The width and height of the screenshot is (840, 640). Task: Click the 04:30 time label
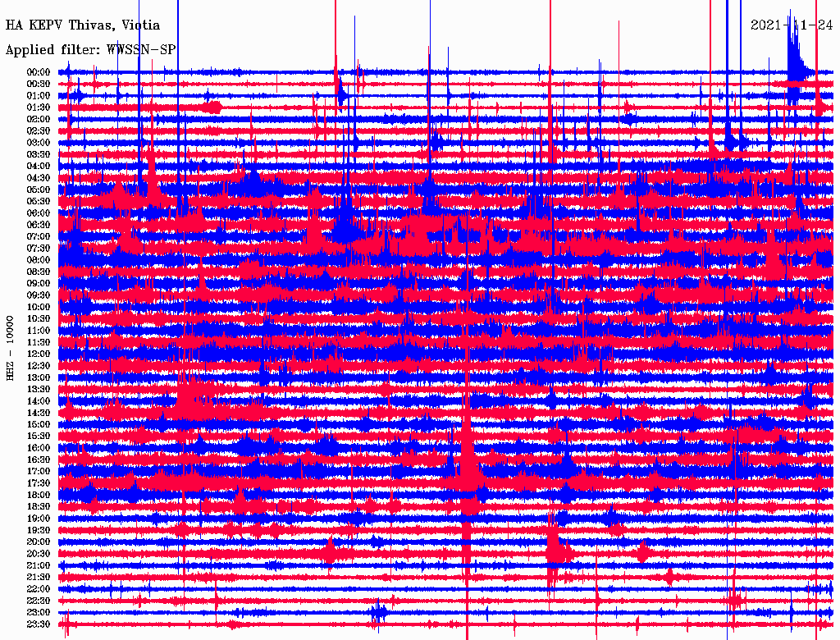tap(39, 178)
